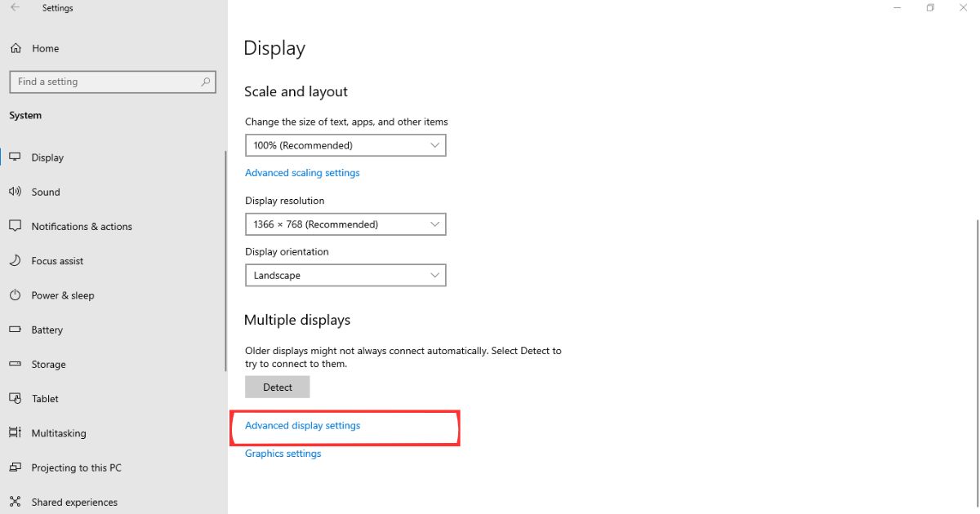Click the back arrow in title bar
The image size is (980, 514).
[15, 8]
